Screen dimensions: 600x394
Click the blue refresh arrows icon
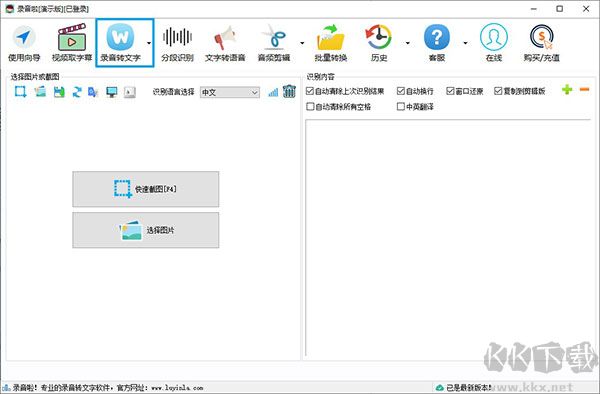coord(77,92)
